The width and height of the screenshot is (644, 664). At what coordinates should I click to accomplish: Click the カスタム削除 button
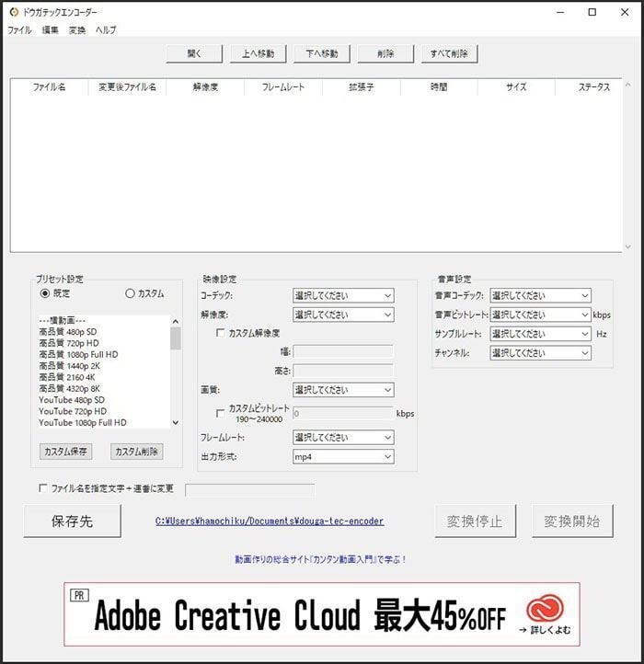(136, 452)
